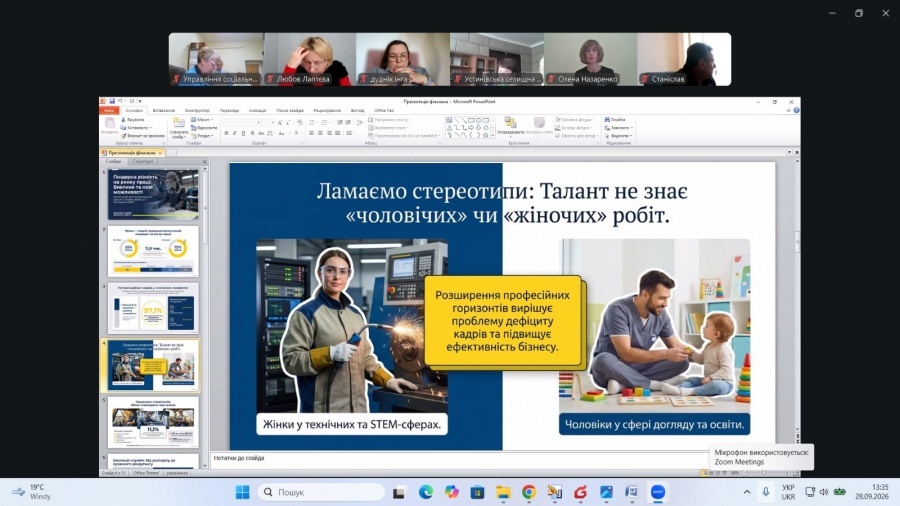Click Format Painter (Формат за зразком) button
The image size is (900, 506).
pyautogui.click(x=142, y=136)
